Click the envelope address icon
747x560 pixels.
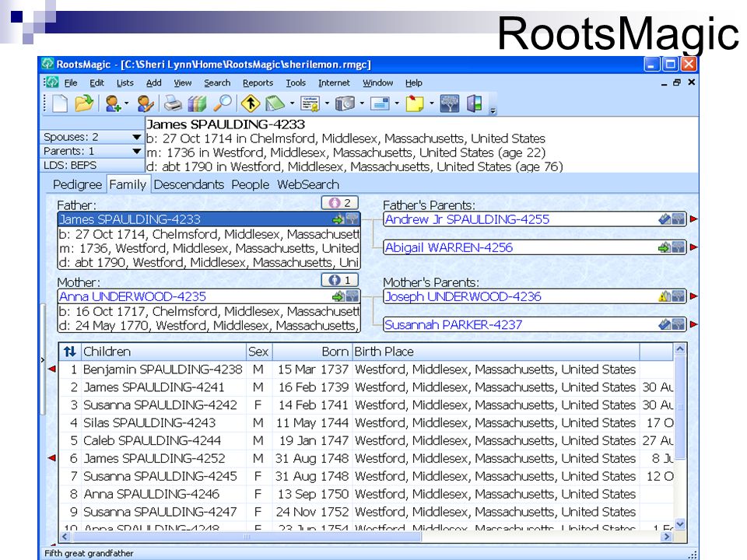[381, 103]
